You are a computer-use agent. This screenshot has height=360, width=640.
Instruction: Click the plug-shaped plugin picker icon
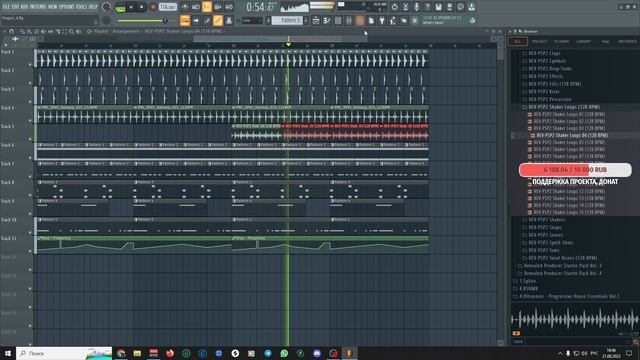(382, 20)
